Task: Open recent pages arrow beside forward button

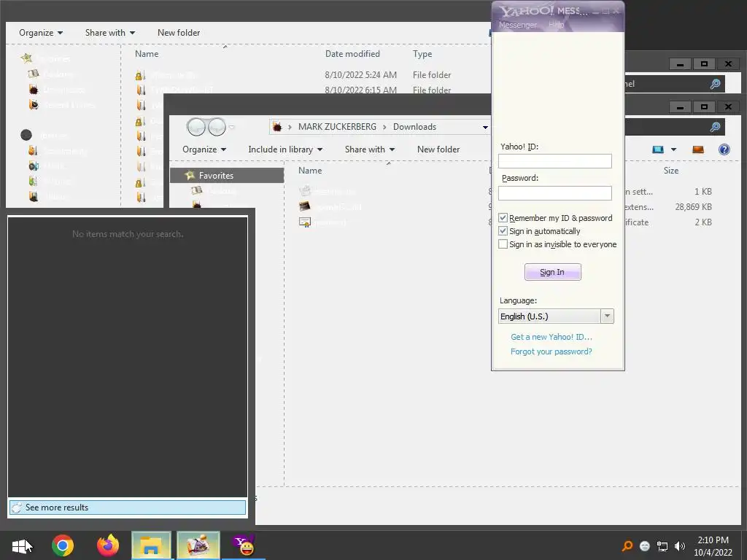Action: click(232, 127)
